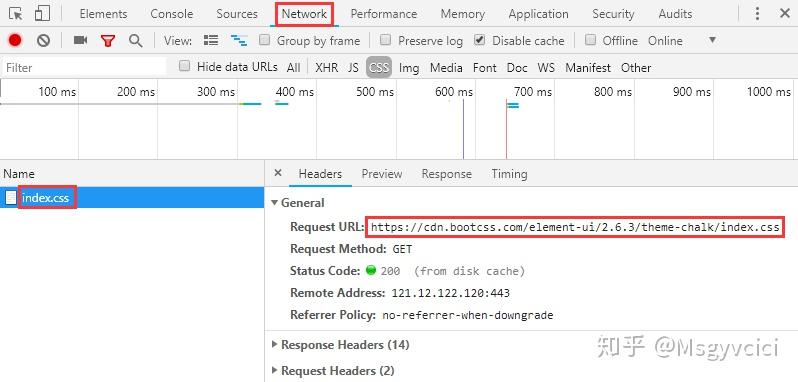Toggle the red filter funnel icon
The image size is (798, 382).
click(x=107, y=41)
